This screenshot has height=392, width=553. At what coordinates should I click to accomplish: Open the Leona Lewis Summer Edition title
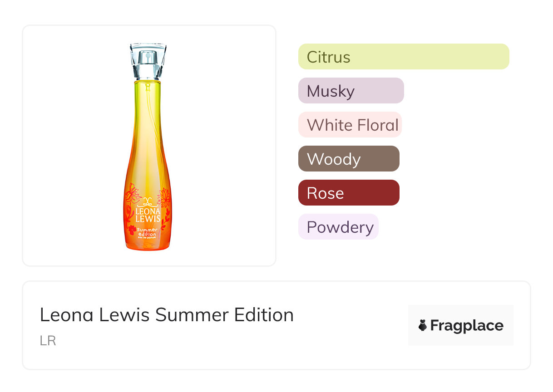pyautogui.click(x=167, y=315)
